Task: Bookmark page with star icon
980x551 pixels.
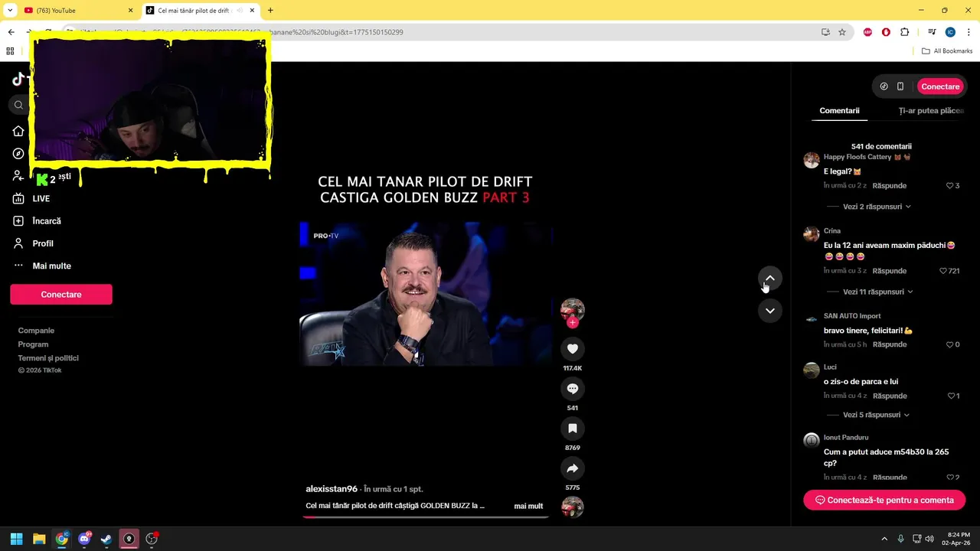Action: [842, 32]
